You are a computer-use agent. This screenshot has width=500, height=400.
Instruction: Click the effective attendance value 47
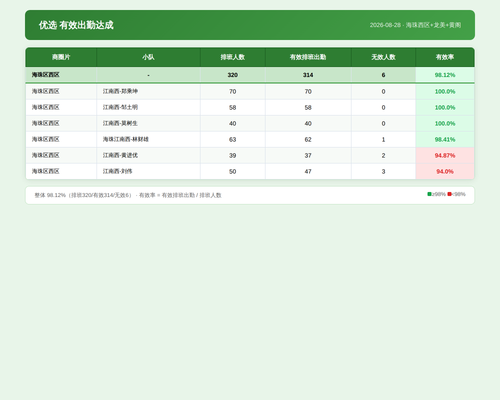click(x=308, y=171)
